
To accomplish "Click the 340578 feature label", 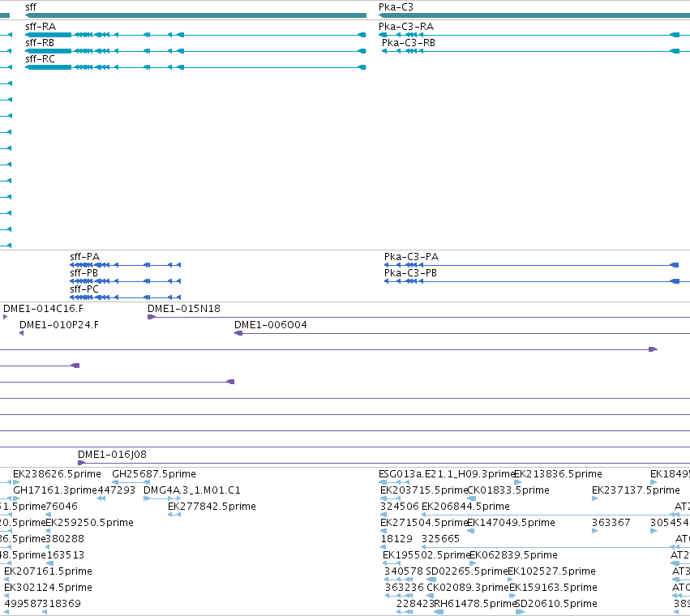I will tap(404, 571).
